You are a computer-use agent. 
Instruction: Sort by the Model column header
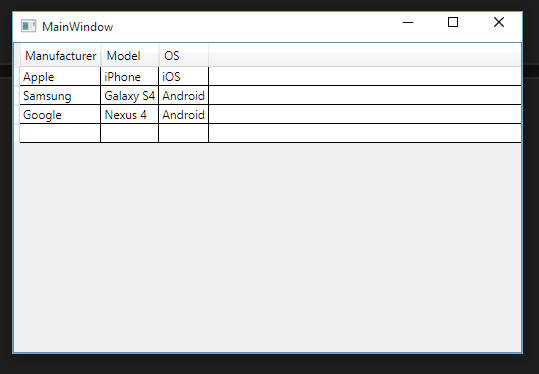pyautogui.click(x=130, y=55)
